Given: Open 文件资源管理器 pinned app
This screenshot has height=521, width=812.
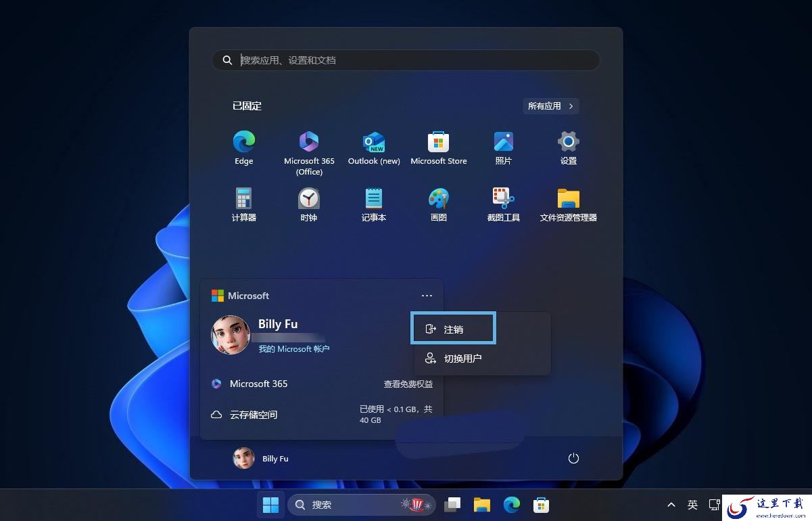Looking at the screenshot, I should [x=569, y=204].
